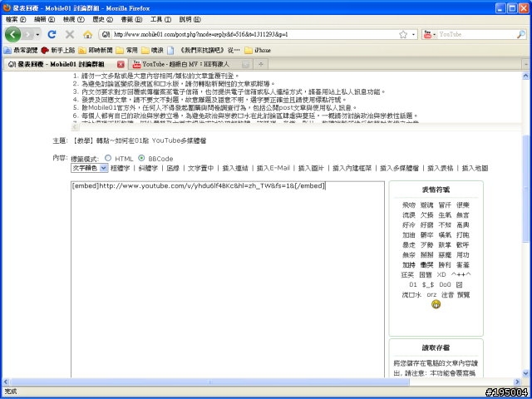The width and height of the screenshot is (532, 399).
Task: Click the 插入連結 insert link option
Action: (x=235, y=168)
